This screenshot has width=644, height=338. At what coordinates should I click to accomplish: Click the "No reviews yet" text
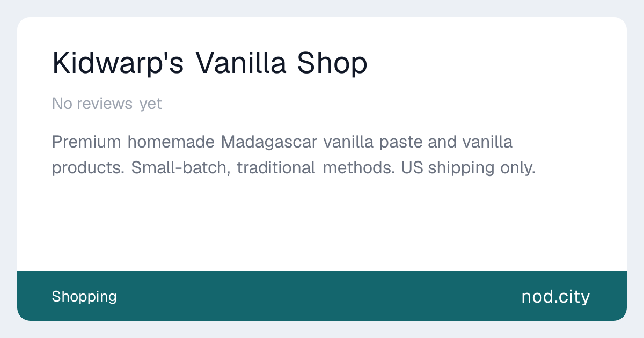point(107,104)
